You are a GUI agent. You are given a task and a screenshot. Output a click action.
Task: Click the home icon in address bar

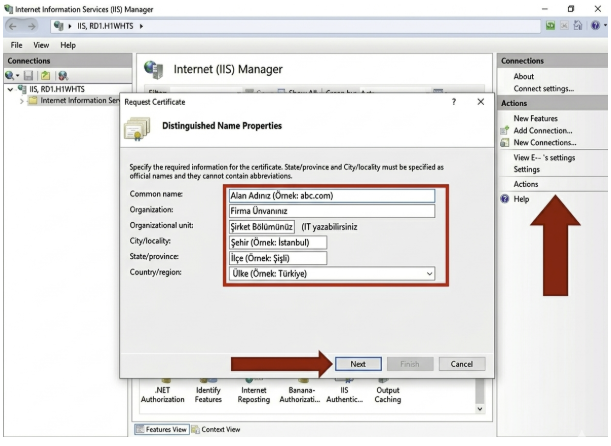(x=578, y=26)
